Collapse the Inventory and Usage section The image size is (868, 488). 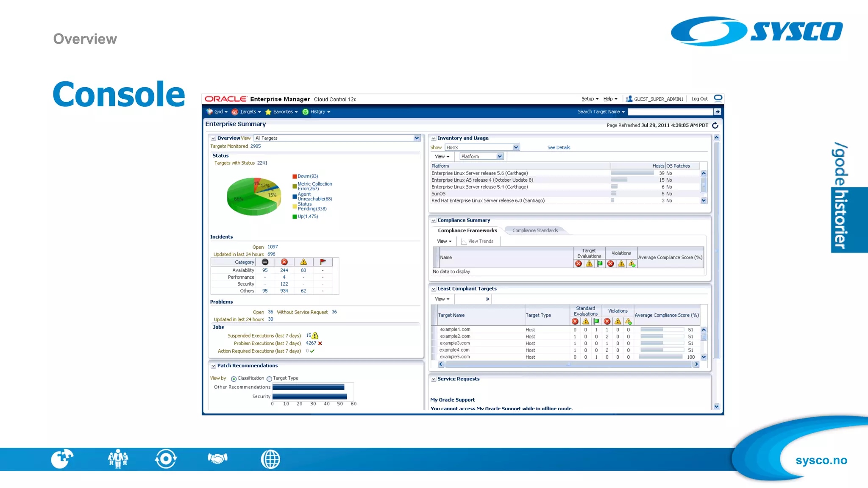tap(434, 139)
